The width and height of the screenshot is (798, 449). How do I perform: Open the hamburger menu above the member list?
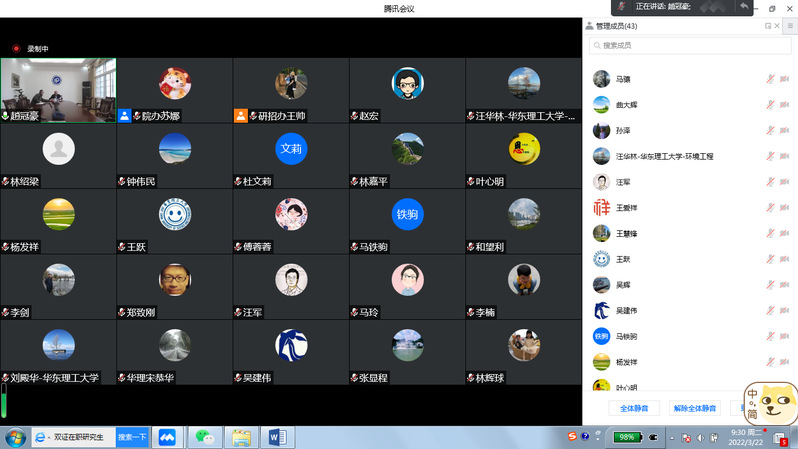[789, 26]
